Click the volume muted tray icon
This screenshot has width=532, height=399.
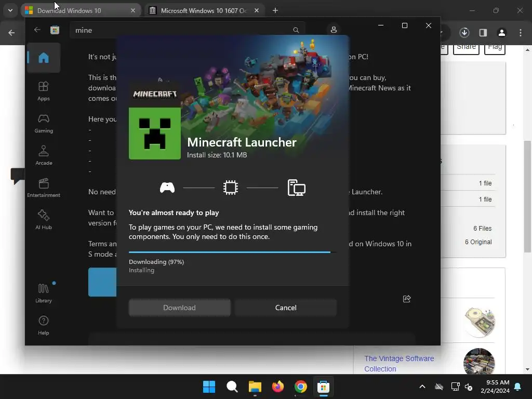coord(469,387)
